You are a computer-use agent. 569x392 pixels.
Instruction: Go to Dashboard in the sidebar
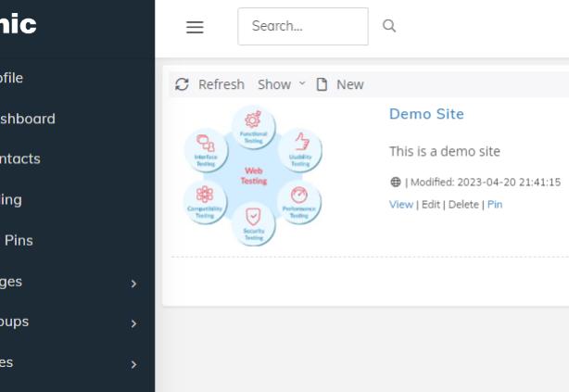(27, 119)
